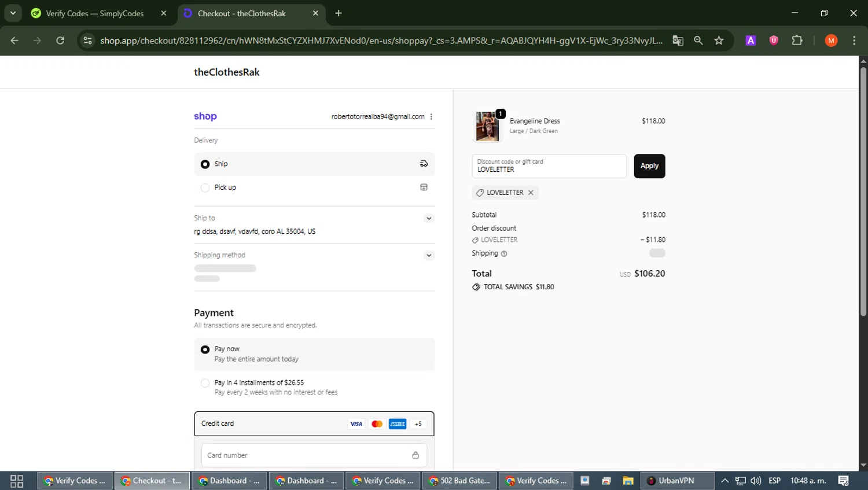This screenshot has width=868, height=490.
Task: Open the purple A extension
Action: (x=751, y=40)
